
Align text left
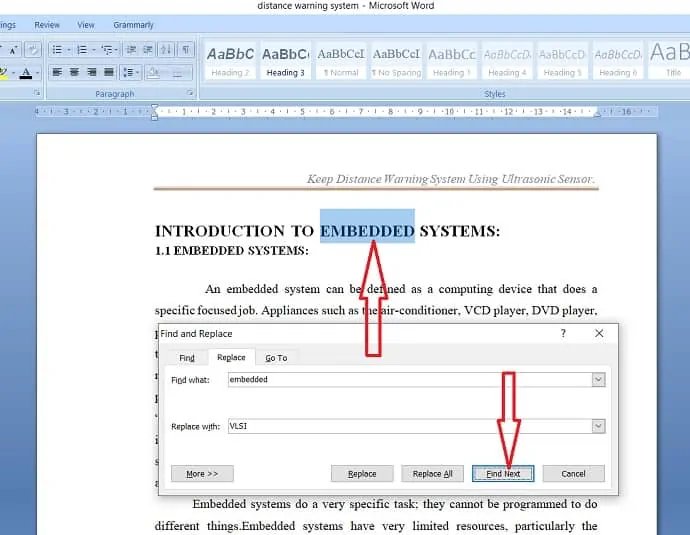point(57,72)
